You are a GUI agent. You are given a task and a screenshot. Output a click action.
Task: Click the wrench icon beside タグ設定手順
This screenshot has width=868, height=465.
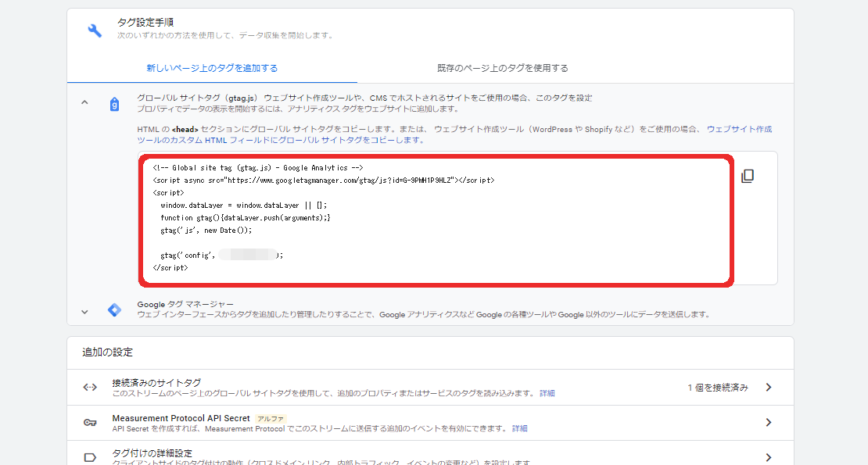[x=95, y=30]
